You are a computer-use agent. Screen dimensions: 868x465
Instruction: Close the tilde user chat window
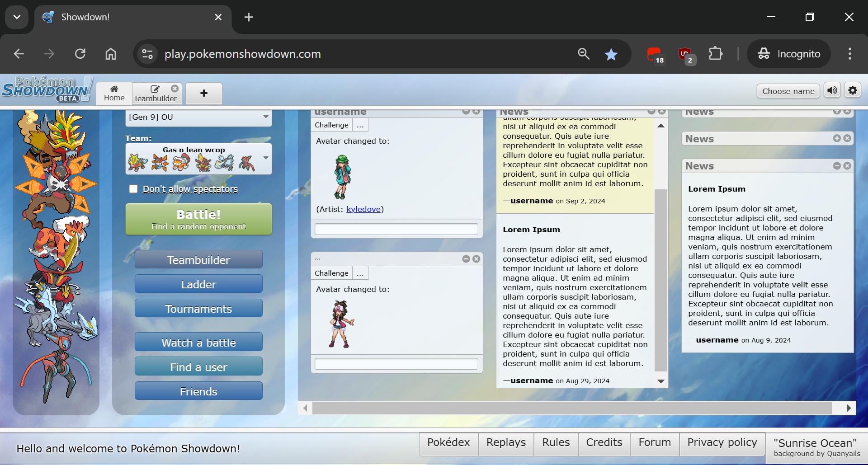[x=476, y=259]
